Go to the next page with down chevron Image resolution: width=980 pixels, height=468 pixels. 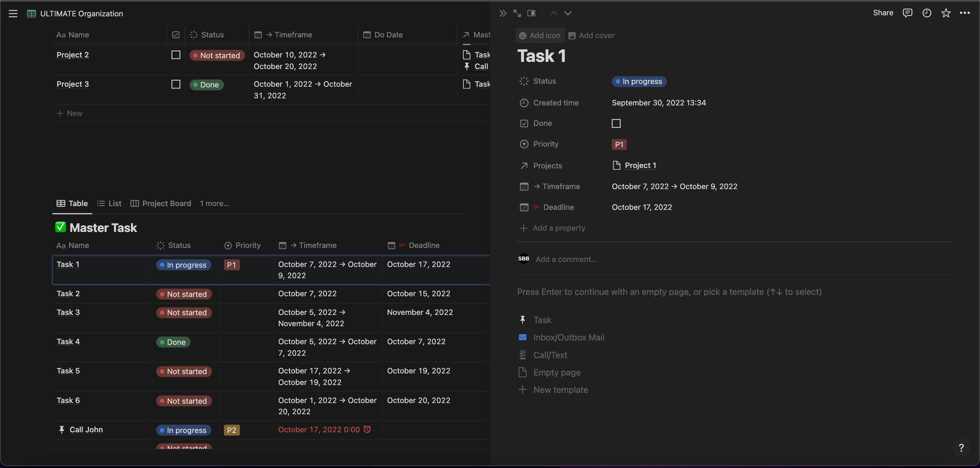point(568,13)
